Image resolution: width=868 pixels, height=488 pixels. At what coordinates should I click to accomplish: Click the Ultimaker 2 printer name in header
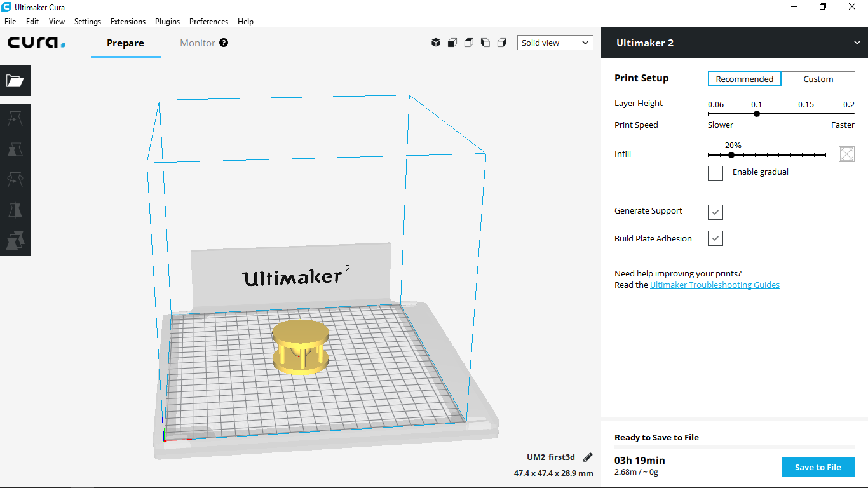(x=645, y=43)
